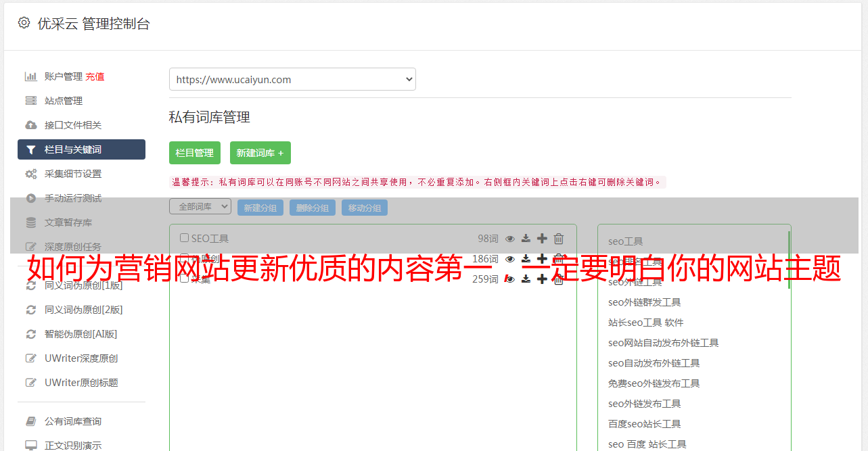
Task: Tick the checkbox in the 采集 259词 row
Action: tap(184, 279)
